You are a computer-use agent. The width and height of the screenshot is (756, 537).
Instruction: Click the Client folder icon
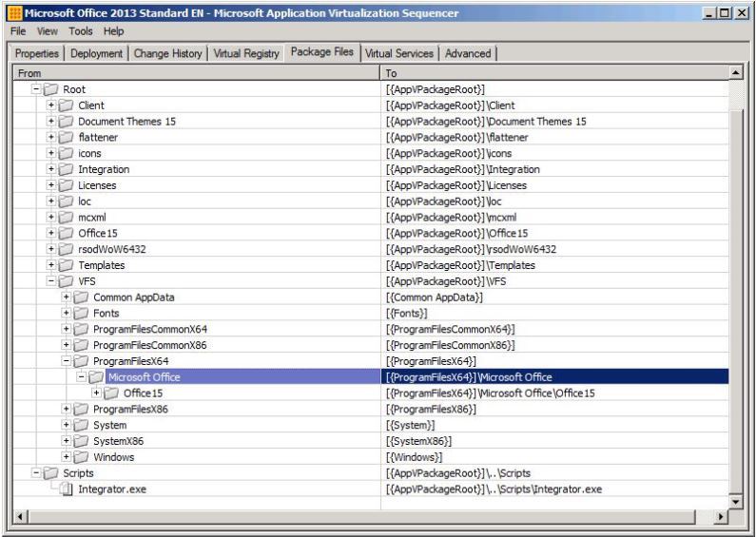pyautogui.click(x=66, y=105)
